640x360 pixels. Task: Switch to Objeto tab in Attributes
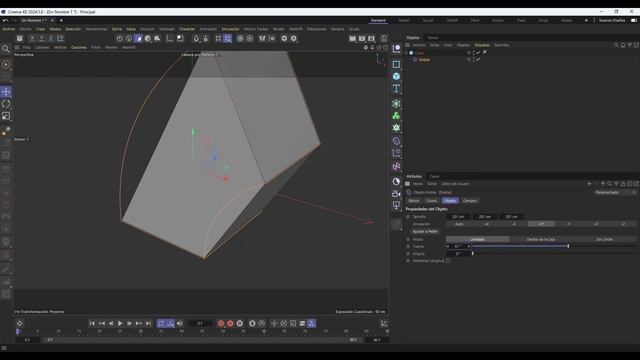point(450,201)
